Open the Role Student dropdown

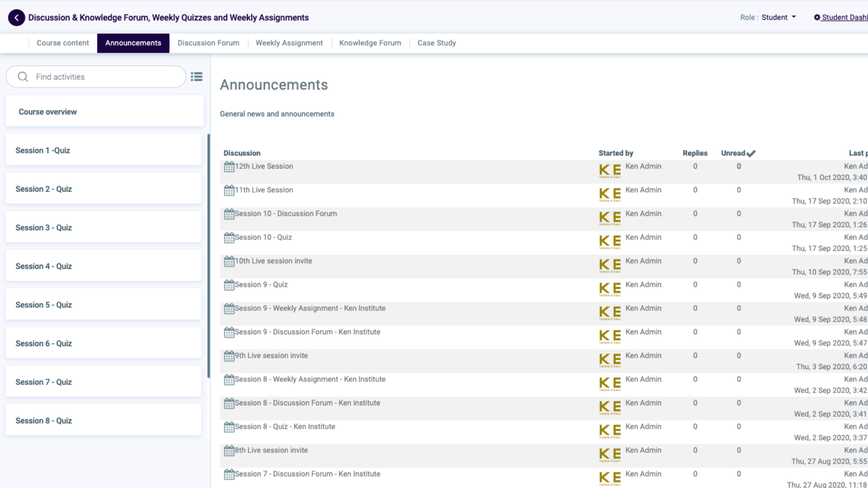[x=778, y=18]
